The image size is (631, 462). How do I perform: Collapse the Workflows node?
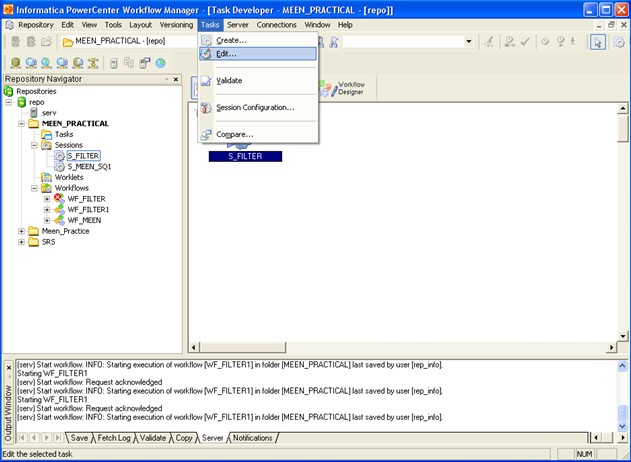34,188
